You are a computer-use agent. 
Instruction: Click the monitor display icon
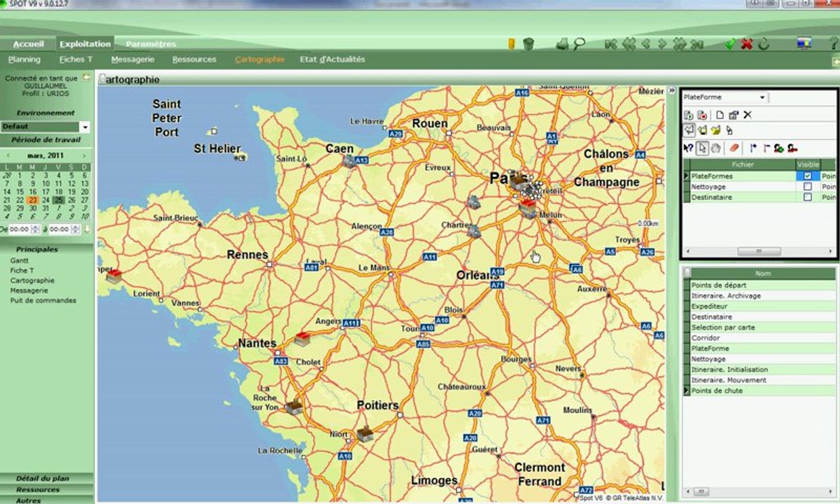click(804, 43)
